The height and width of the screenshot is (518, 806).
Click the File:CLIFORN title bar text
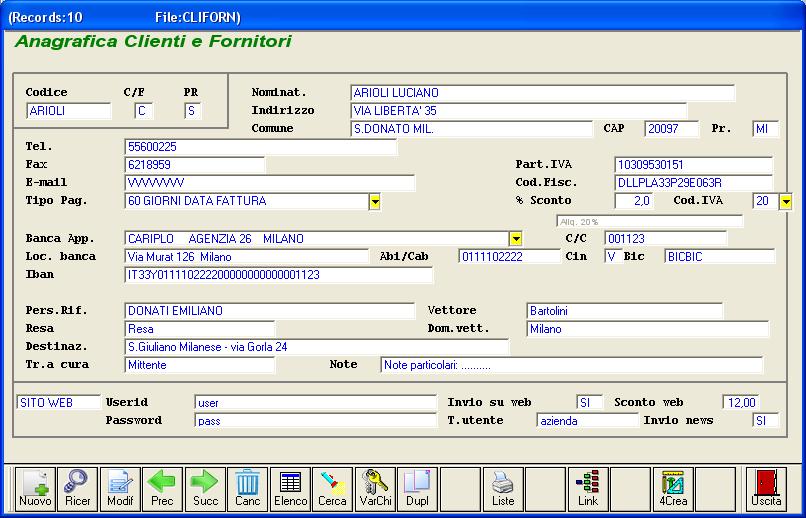(198, 17)
